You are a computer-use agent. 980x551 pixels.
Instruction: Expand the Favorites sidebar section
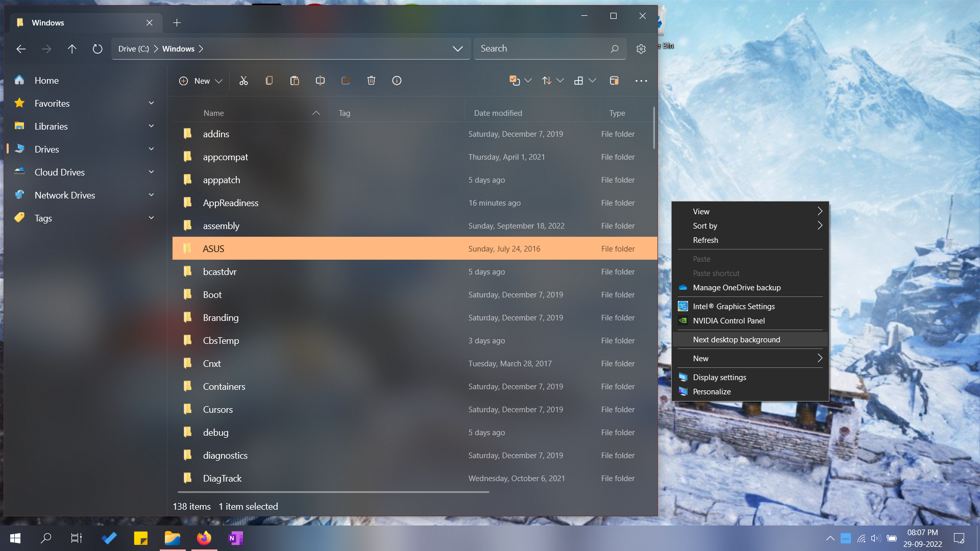pyautogui.click(x=151, y=103)
